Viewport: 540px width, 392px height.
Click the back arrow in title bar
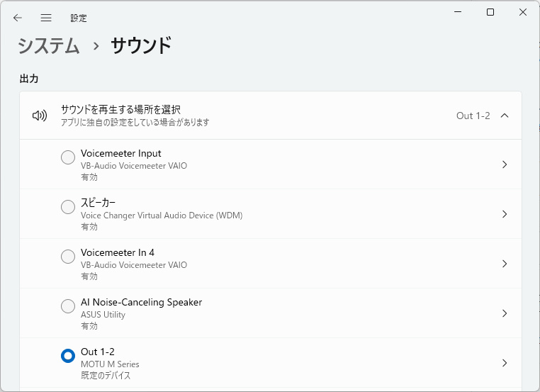(x=18, y=18)
